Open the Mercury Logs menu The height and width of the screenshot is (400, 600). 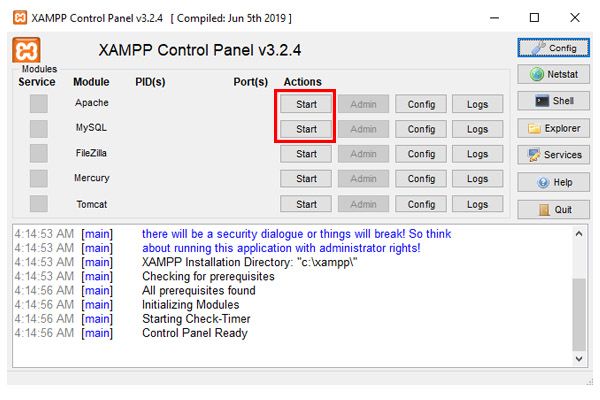(x=478, y=179)
